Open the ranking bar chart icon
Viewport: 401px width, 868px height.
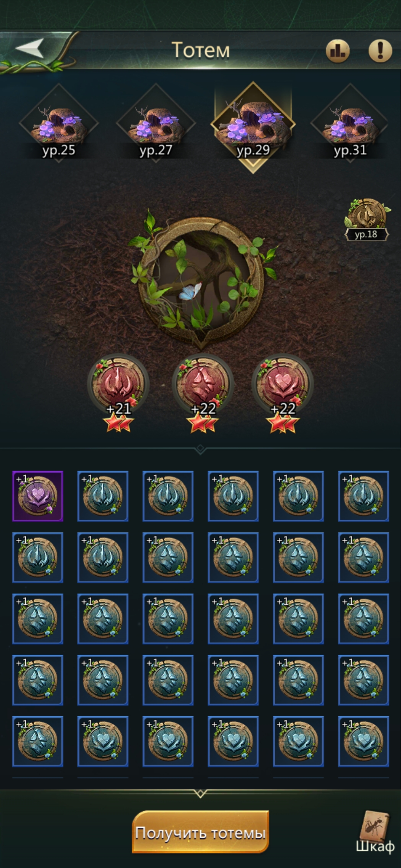pos(338,51)
